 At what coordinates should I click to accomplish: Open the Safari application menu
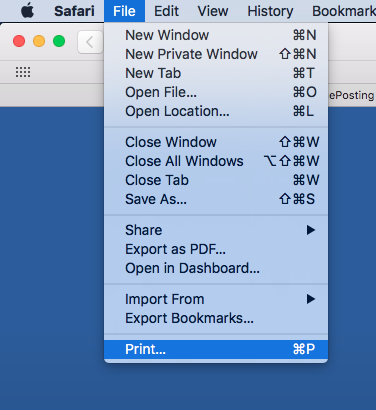tap(74, 11)
